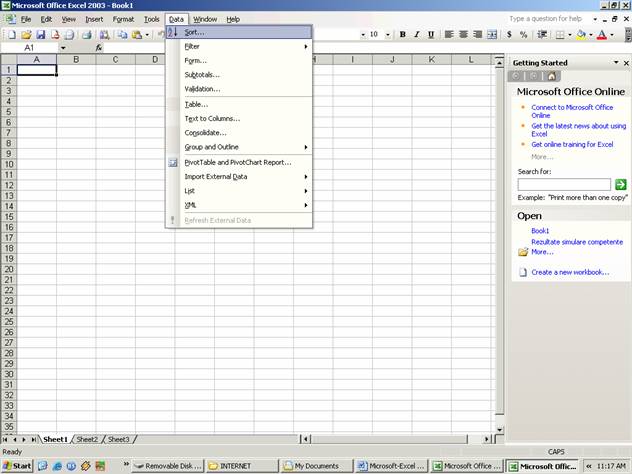Align cell text right
The height and width of the screenshot is (474, 632).
point(478,35)
